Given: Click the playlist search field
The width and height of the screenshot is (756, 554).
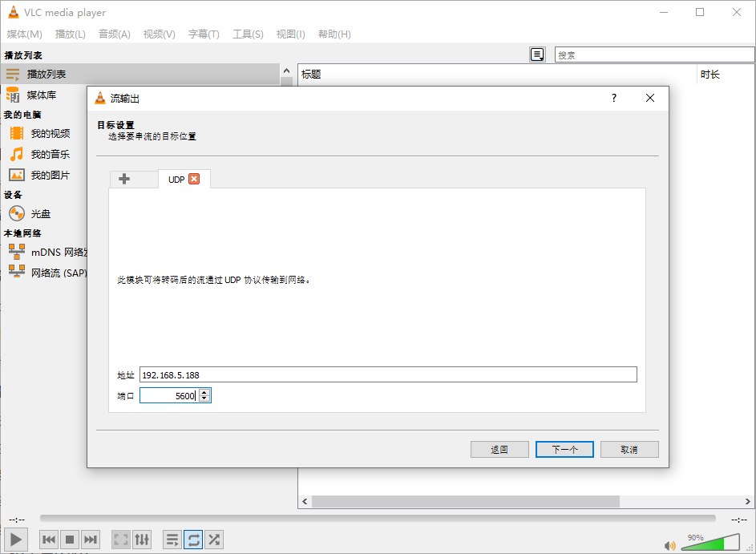Looking at the screenshot, I should (654, 55).
